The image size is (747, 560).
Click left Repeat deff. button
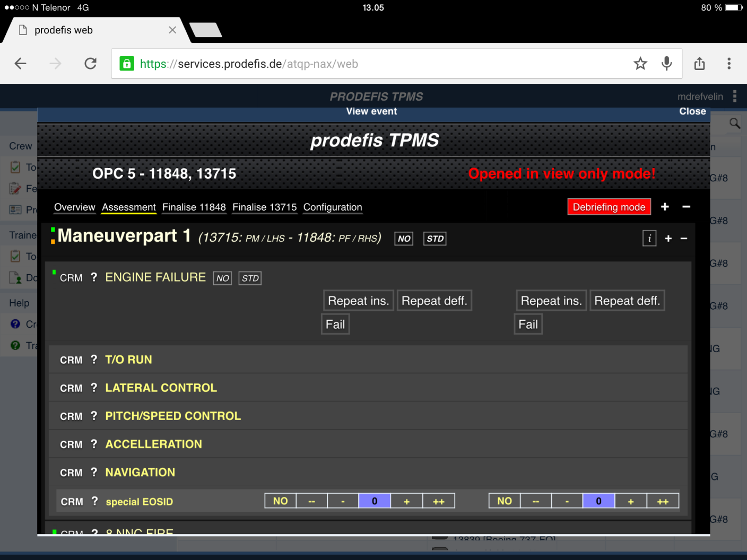point(435,301)
